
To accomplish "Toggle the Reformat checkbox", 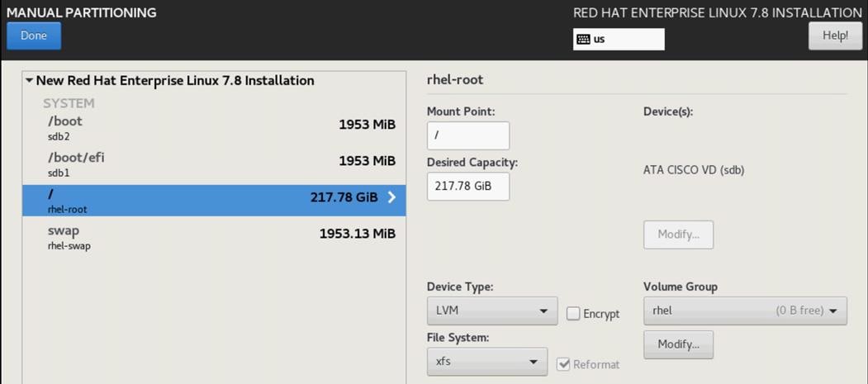I will pyautogui.click(x=563, y=364).
